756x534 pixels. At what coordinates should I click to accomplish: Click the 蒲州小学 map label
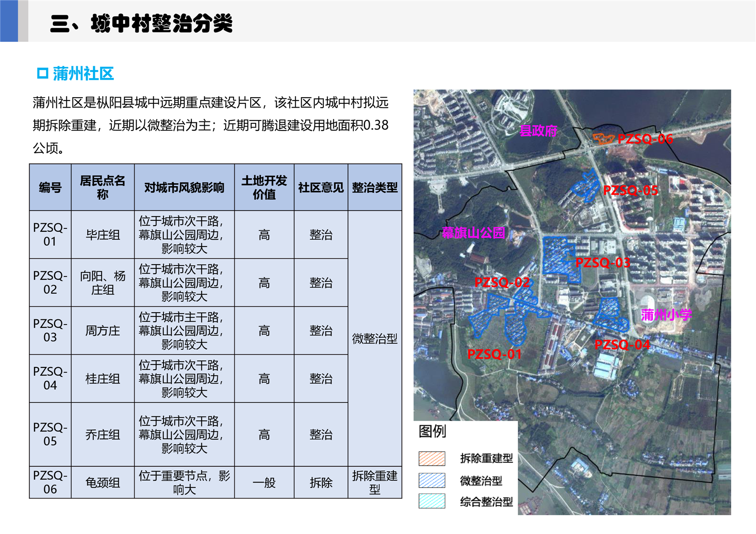[666, 315]
